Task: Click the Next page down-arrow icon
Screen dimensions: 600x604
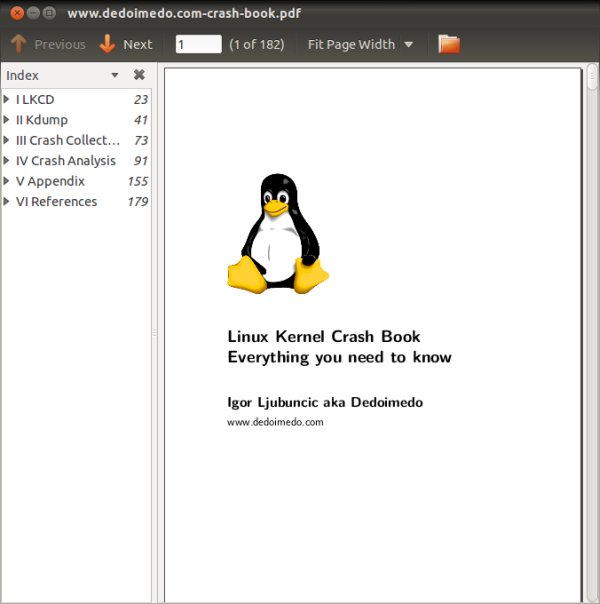Action: pos(107,44)
